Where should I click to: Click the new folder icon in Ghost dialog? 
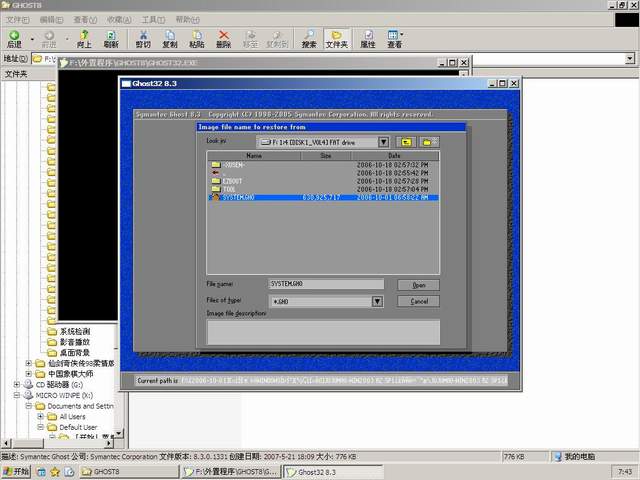tap(430, 142)
